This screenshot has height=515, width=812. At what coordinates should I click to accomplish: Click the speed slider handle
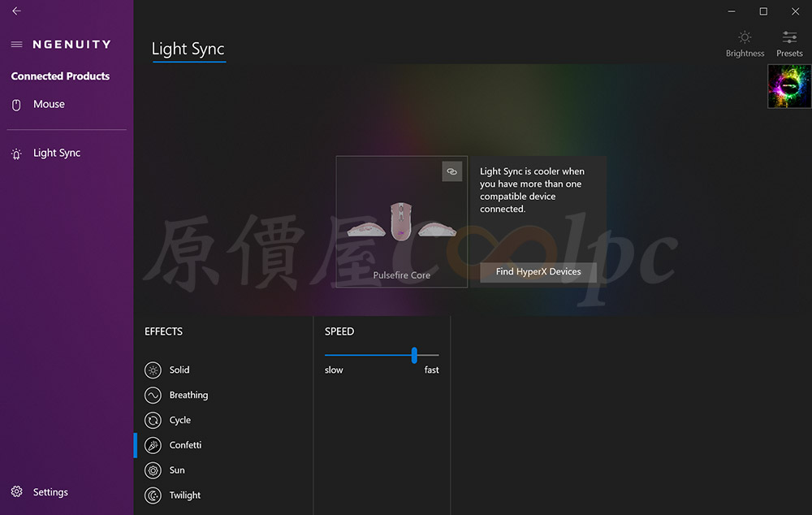point(414,356)
